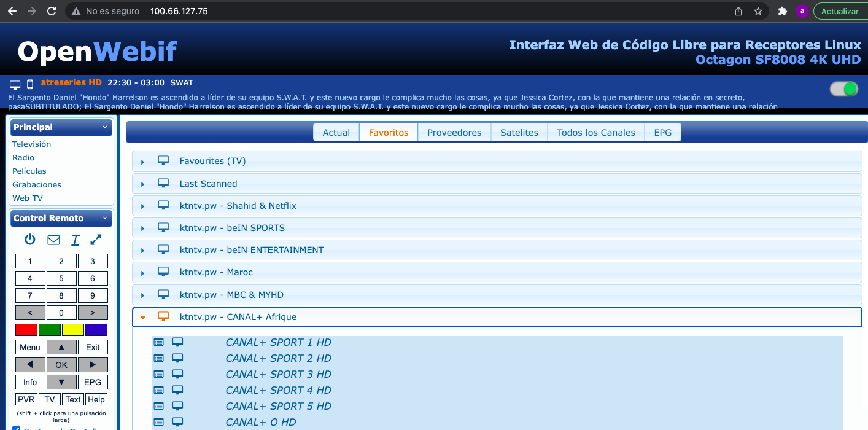Open EPG list icon for CANAL+ SPORT 1 HD
Screen dimensions: 868x430
(x=159, y=342)
